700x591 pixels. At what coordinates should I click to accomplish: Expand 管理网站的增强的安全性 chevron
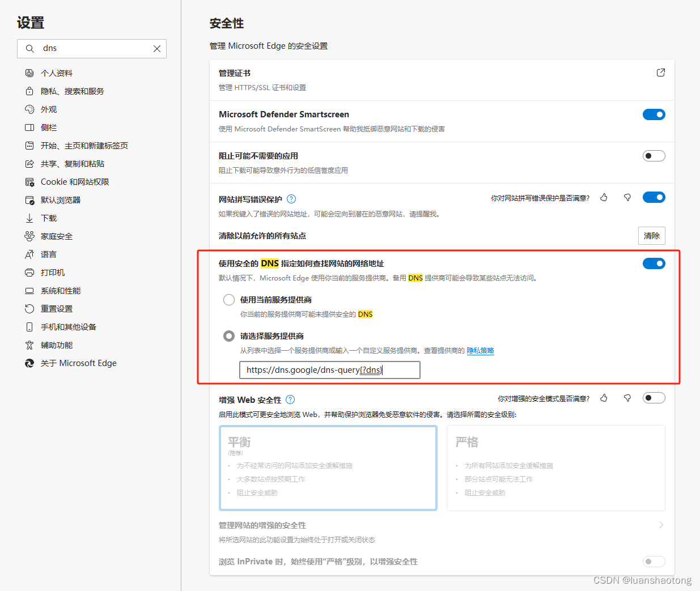point(661,525)
